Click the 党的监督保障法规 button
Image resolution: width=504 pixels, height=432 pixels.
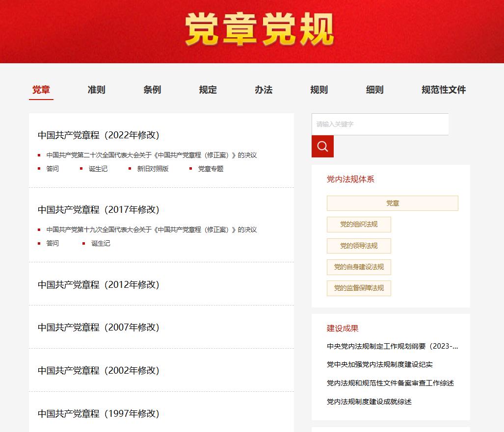coord(359,288)
